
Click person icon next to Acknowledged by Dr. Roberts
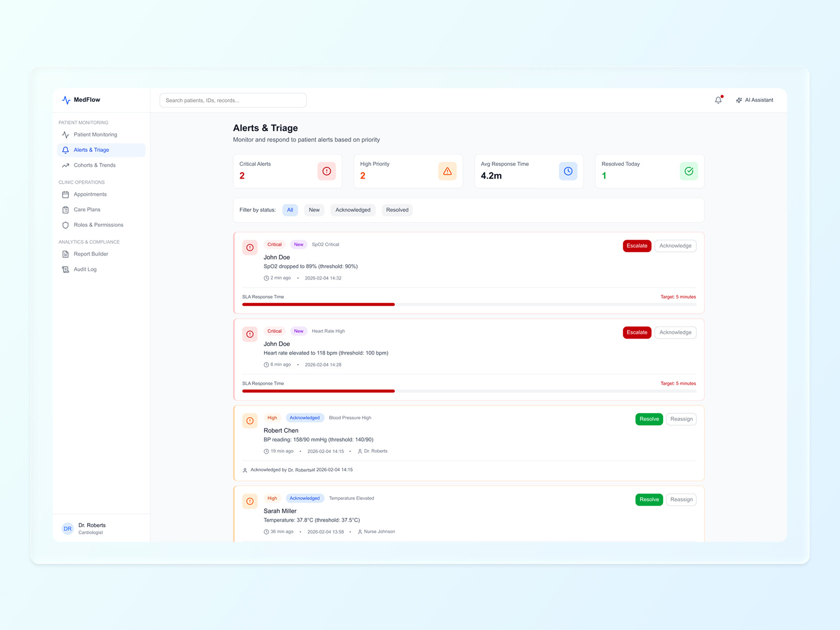coord(245,470)
